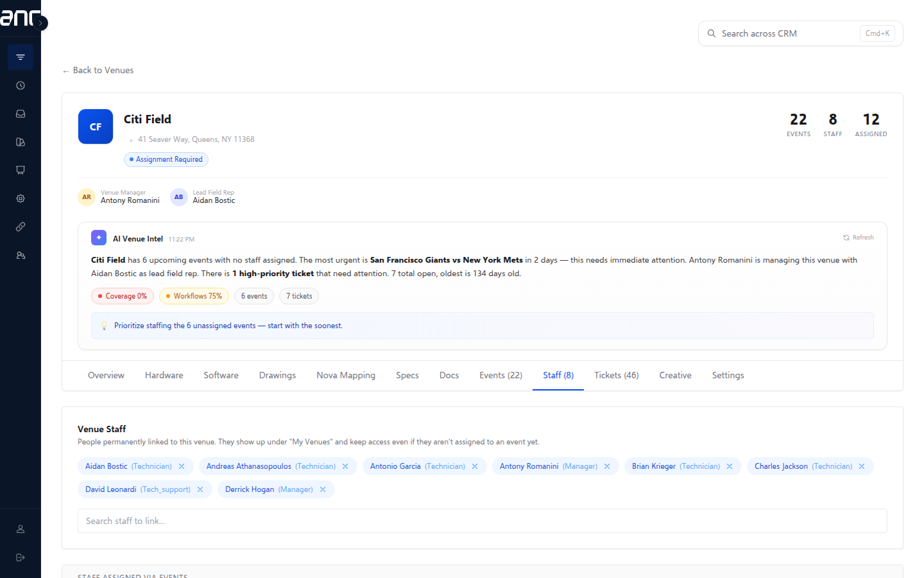Remove David Leonardi from venue staff
Viewport: 924px width, 578px height.
pos(200,489)
